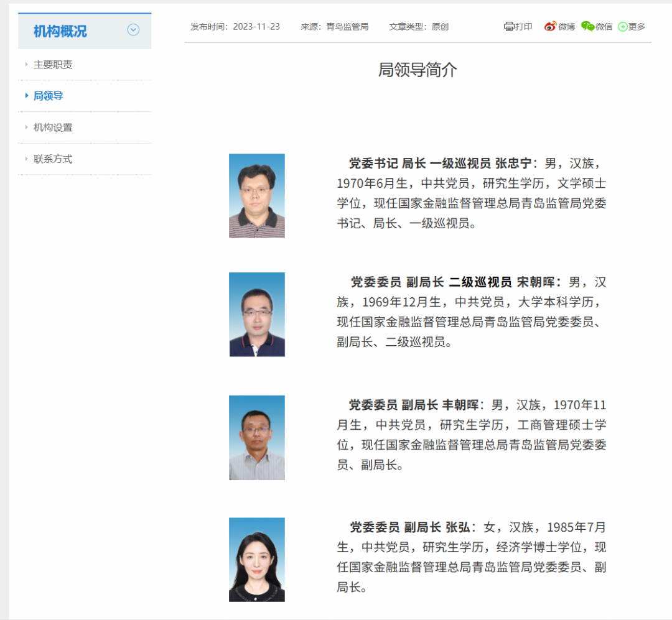
Task: Click 张忠宁's portrait photo
Action: (x=257, y=195)
